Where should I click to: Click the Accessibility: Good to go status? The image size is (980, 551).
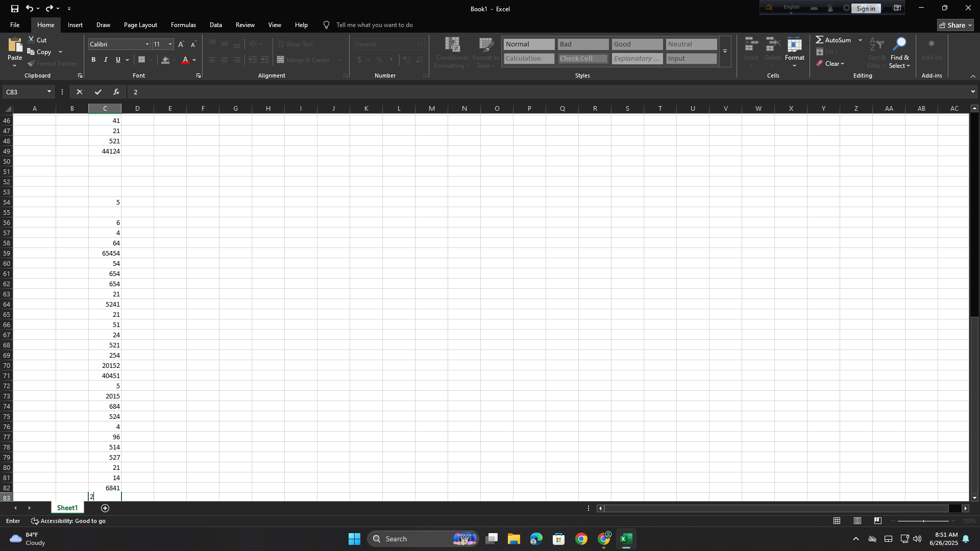tap(68, 521)
